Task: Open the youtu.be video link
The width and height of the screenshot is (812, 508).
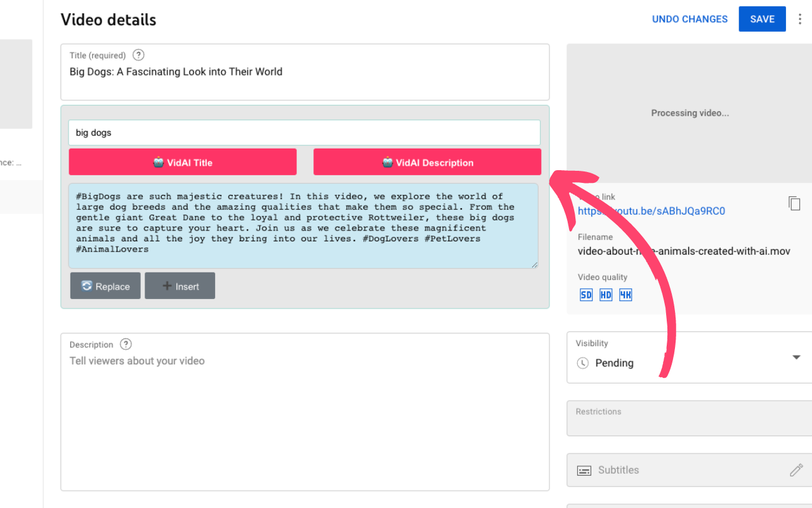Action: 651,211
